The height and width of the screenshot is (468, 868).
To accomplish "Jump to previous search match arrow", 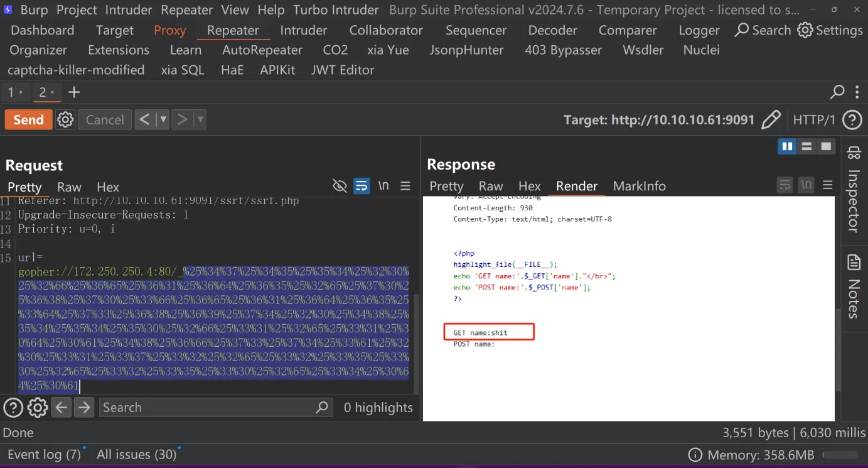I will coord(61,407).
